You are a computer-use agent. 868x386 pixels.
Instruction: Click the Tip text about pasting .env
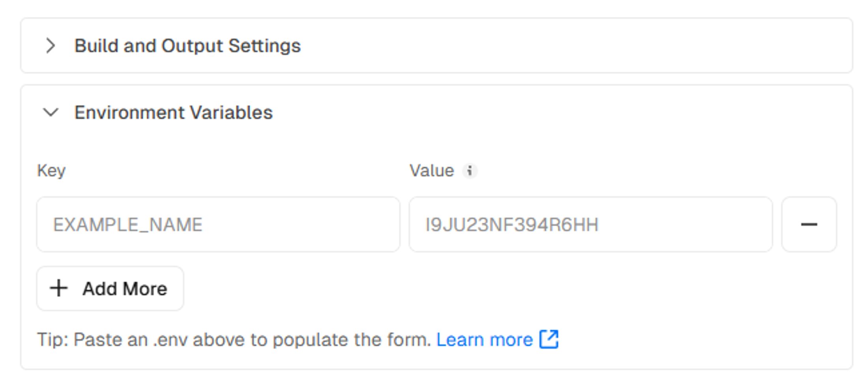(234, 339)
